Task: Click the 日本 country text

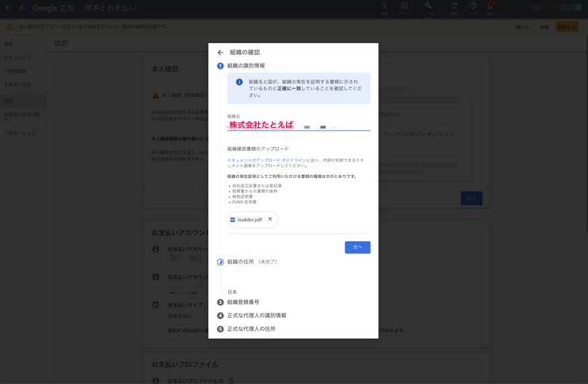Action: (x=232, y=292)
